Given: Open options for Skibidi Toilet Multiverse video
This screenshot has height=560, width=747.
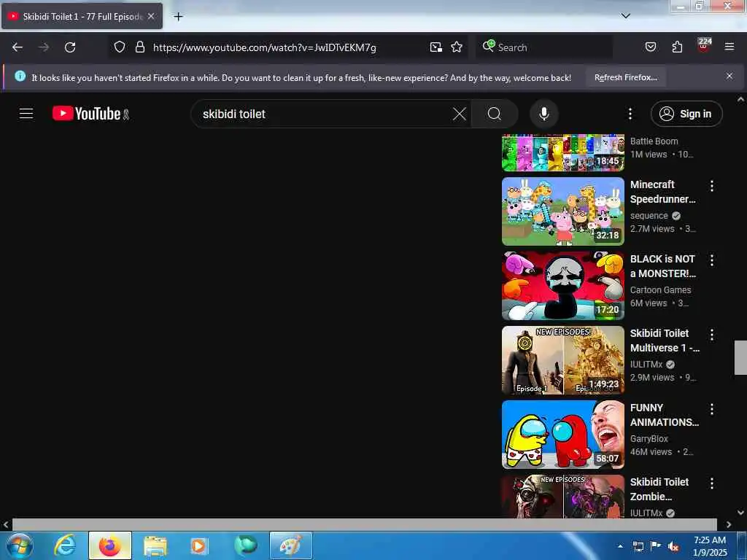Looking at the screenshot, I should (712, 334).
